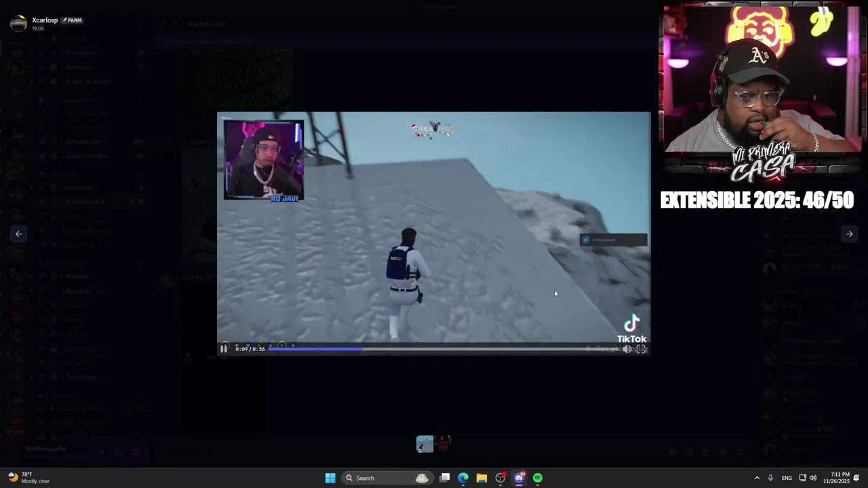Open the volume tray icon
This screenshot has width=868, height=488.
click(x=813, y=478)
